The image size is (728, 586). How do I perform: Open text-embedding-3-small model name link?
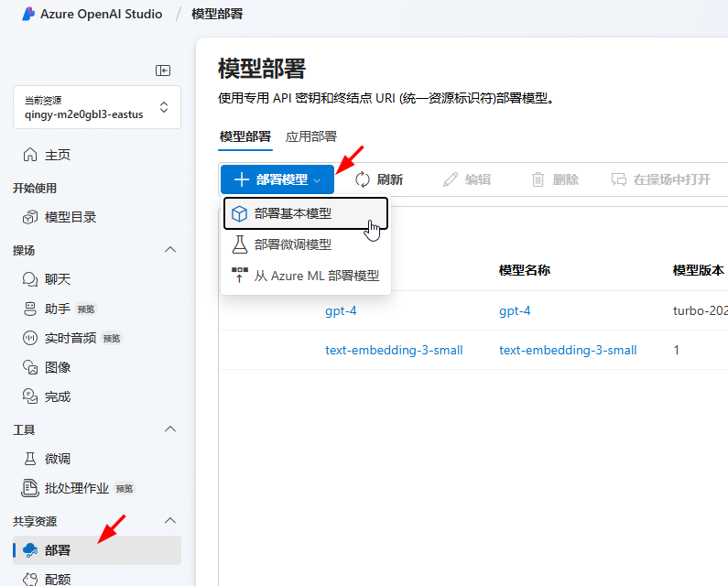568,350
